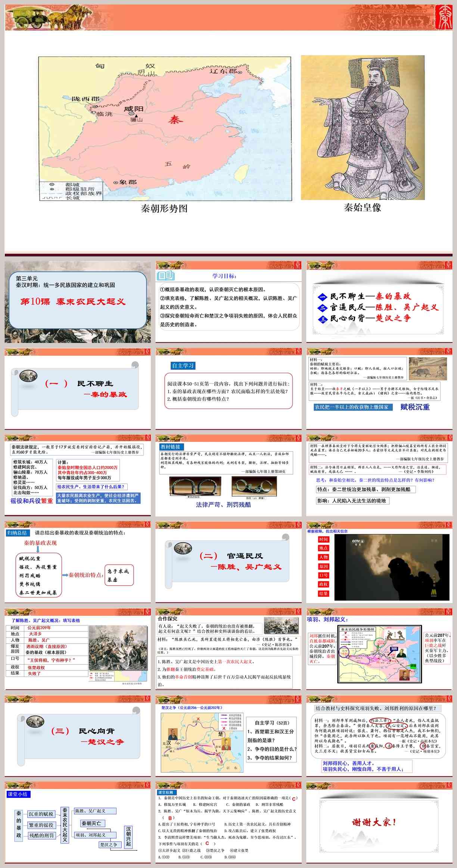Click the blue diamond bullet before 民不聊生—秦的暴政

[322, 297]
